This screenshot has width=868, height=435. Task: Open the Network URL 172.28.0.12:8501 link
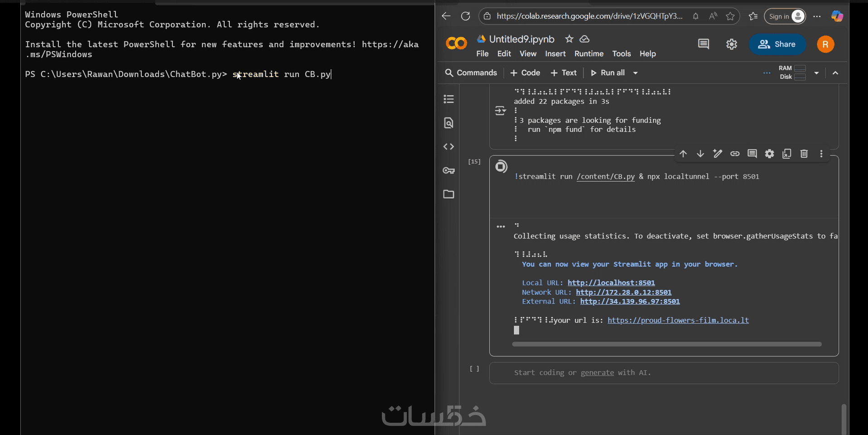[x=624, y=292]
